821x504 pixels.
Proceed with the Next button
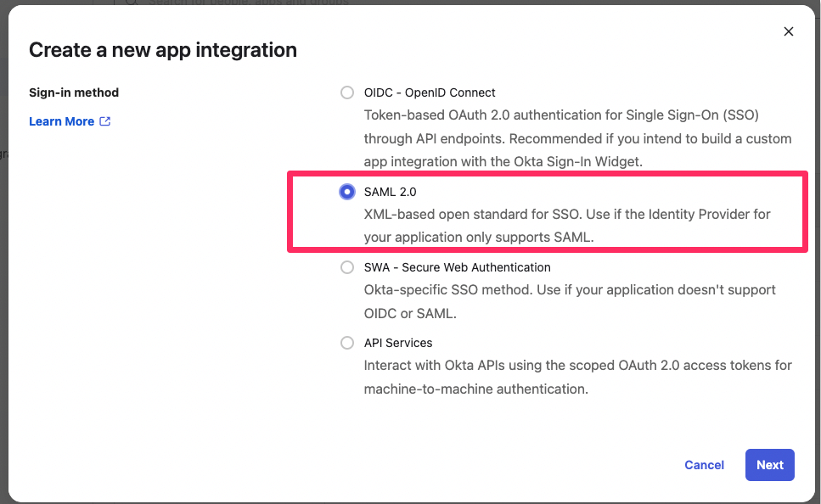770,465
